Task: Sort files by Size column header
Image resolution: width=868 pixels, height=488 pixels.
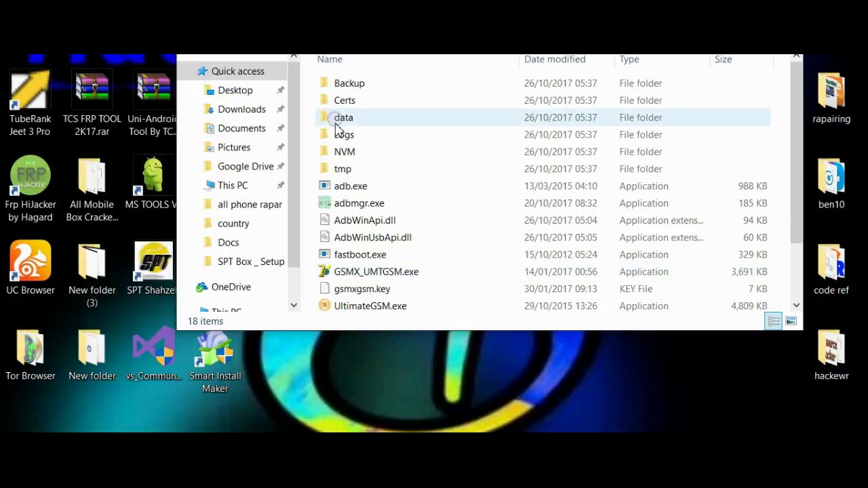Action: pyautogui.click(x=723, y=59)
